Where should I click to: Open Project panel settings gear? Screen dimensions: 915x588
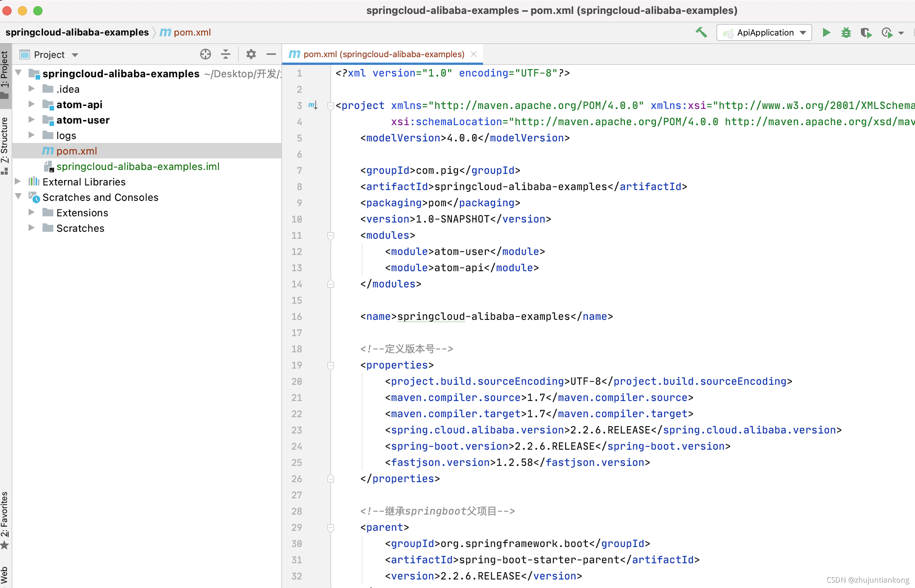(251, 54)
